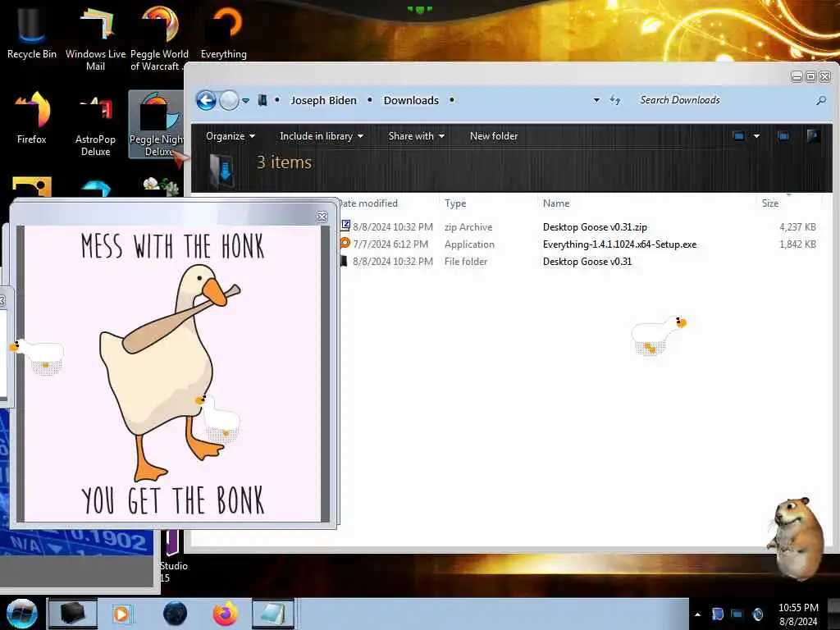Refresh the Downloads folder view
The image size is (840, 630).
coord(615,100)
